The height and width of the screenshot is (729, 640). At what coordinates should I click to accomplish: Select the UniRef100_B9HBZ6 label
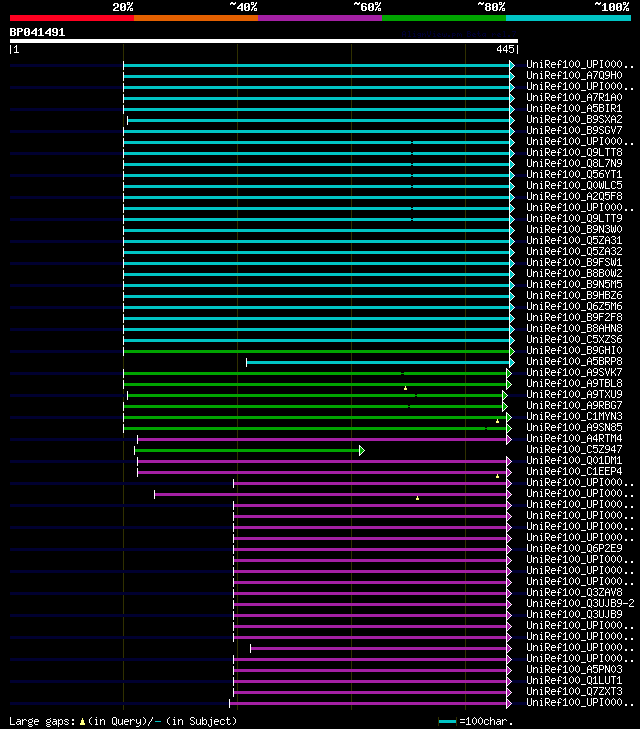point(574,295)
